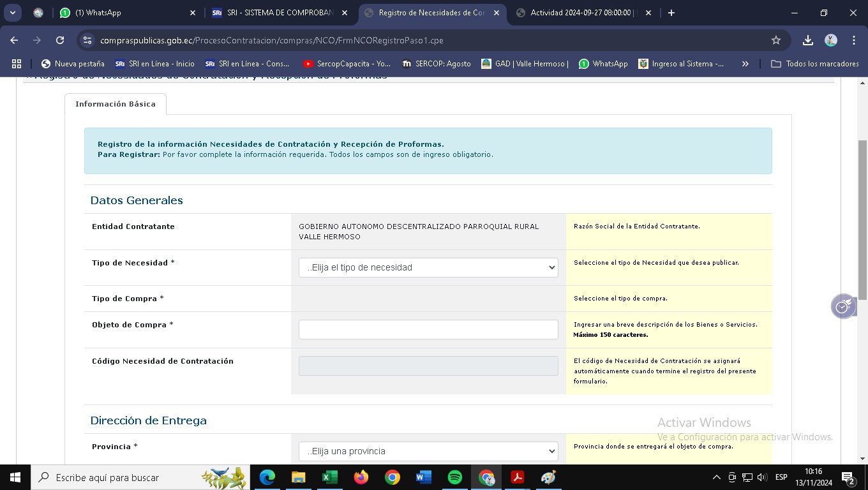Open the Chrome apps grid icon
Screen dimensions: 868x490
[17, 64]
